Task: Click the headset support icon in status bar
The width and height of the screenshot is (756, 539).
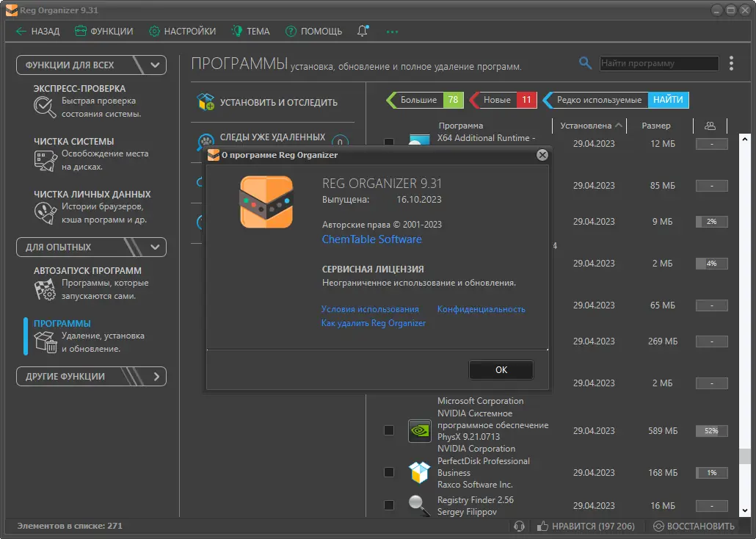Action: 519,526
